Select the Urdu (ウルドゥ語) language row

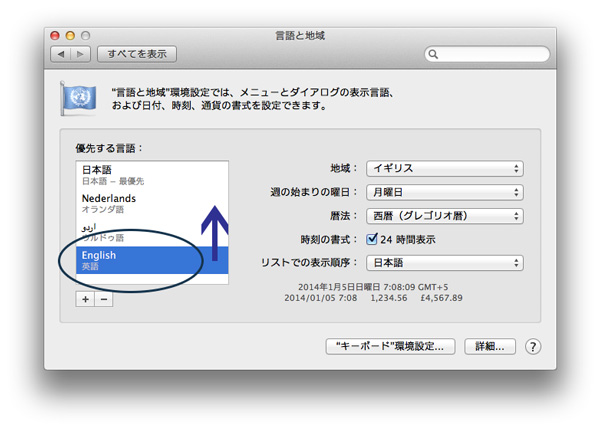tap(152, 232)
